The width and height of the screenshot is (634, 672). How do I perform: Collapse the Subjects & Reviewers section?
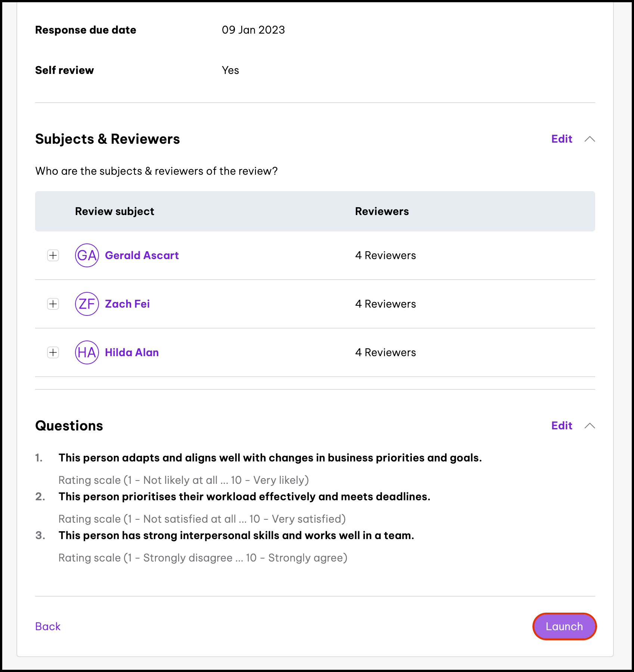[x=590, y=139]
